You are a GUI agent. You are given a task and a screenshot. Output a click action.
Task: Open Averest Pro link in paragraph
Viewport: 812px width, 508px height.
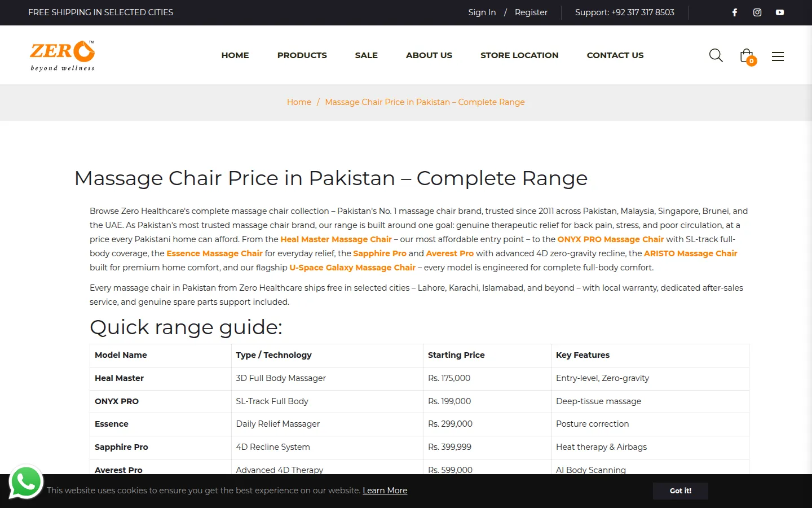tap(450, 253)
